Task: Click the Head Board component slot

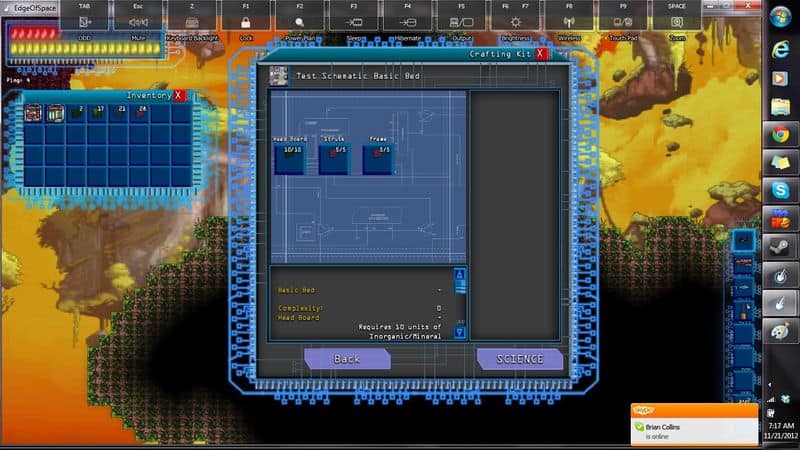Action: click(290, 159)
